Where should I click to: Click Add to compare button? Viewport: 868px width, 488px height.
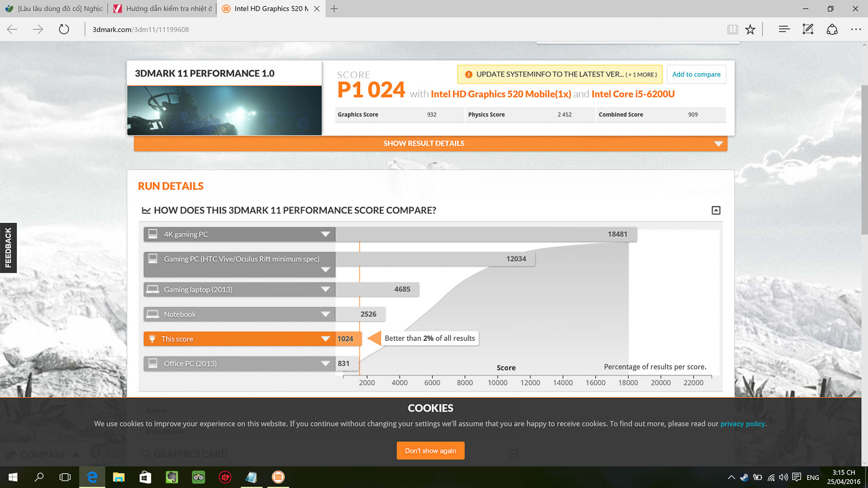pyautogui.click(x=696, y=75)
